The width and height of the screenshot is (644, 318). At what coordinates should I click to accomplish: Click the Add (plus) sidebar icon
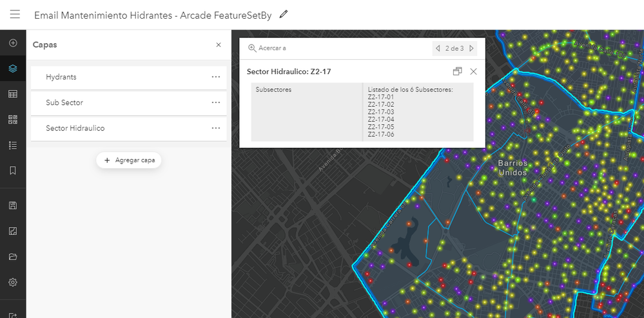click(13, 42)
